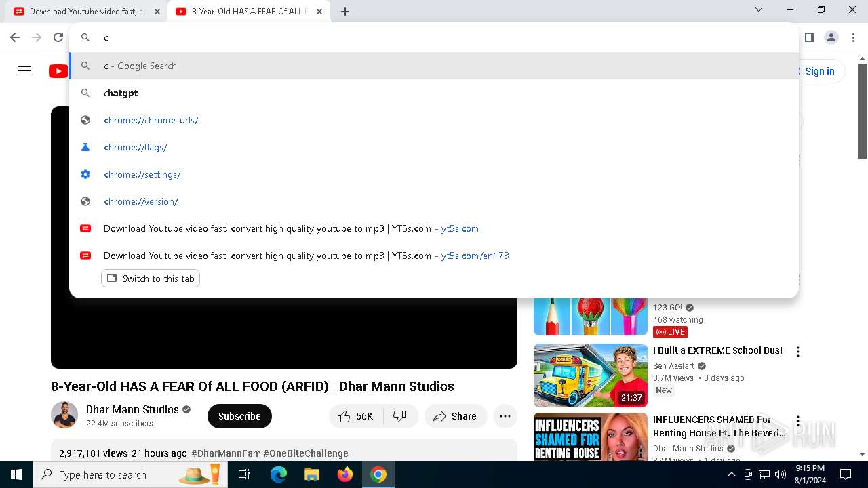Open the Chrome side panel icon
This screenshot has height=488, width=868.
click(x=809, y=37)
